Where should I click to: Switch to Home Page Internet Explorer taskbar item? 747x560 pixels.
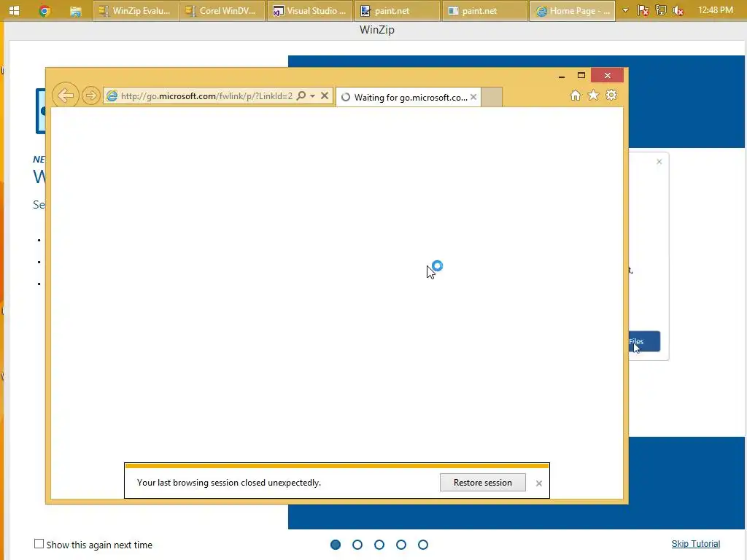click(573, 10)
